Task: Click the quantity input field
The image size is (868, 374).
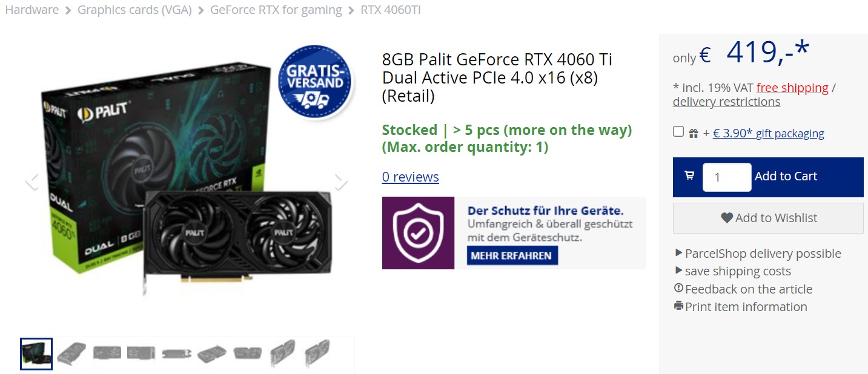Action: coord(727,177)
